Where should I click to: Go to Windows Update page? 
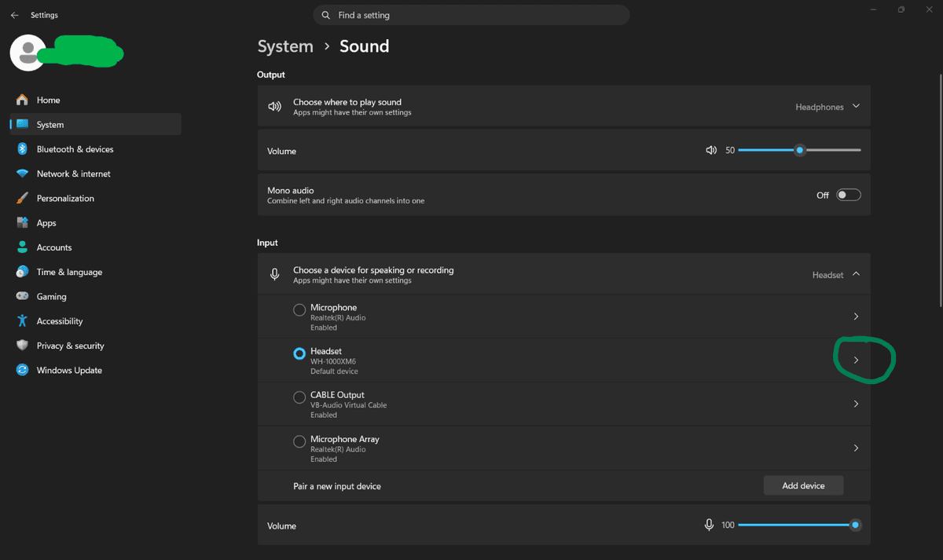(95, 370)
